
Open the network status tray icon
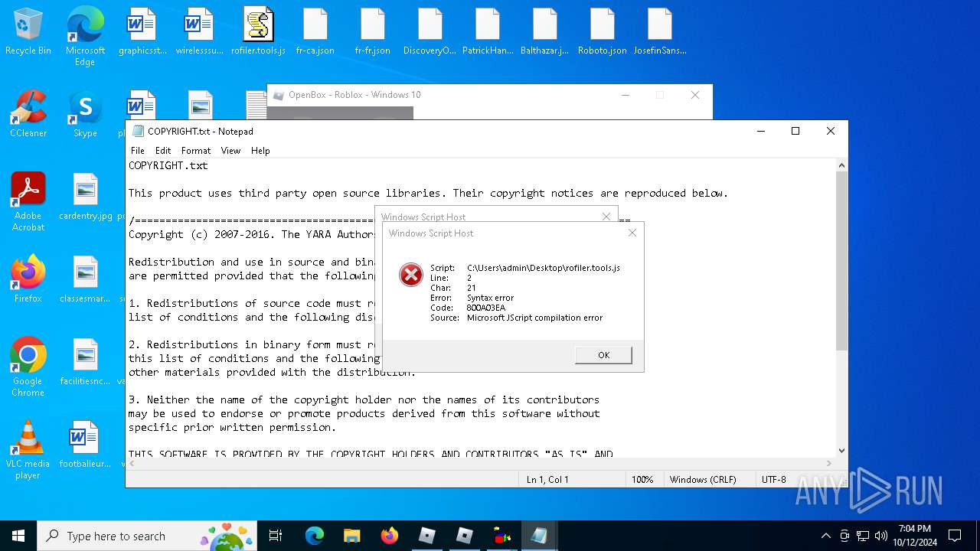tap(863, 536)
